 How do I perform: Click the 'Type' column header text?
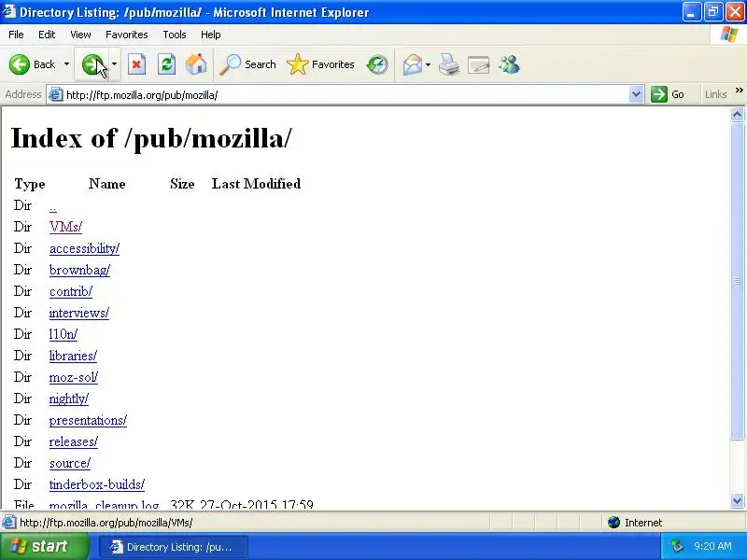(x=30, y=184)
